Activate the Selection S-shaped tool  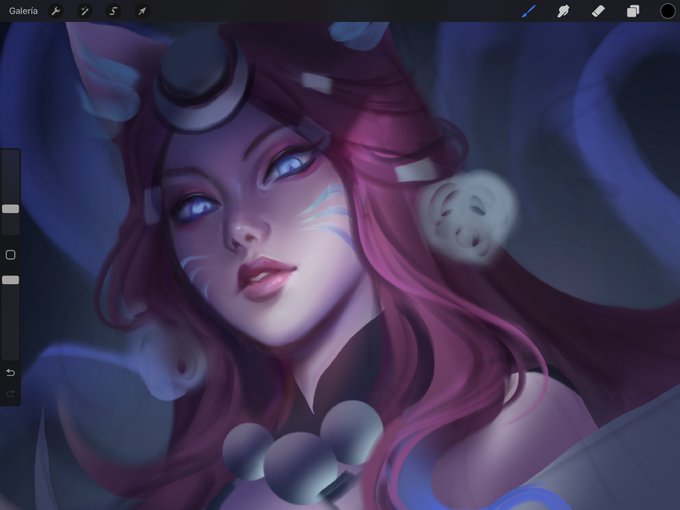pyautogui.click(x=113, y=11)
